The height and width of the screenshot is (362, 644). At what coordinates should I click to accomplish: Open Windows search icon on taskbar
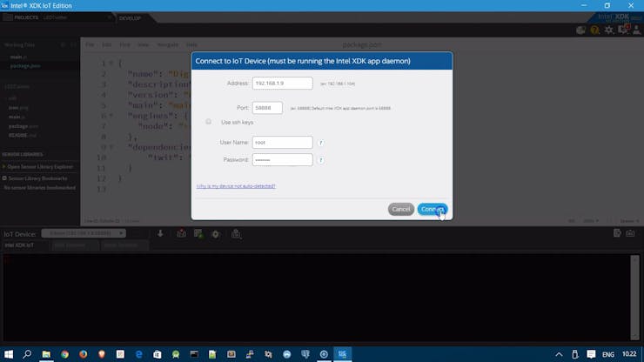(x=27, y=354)
